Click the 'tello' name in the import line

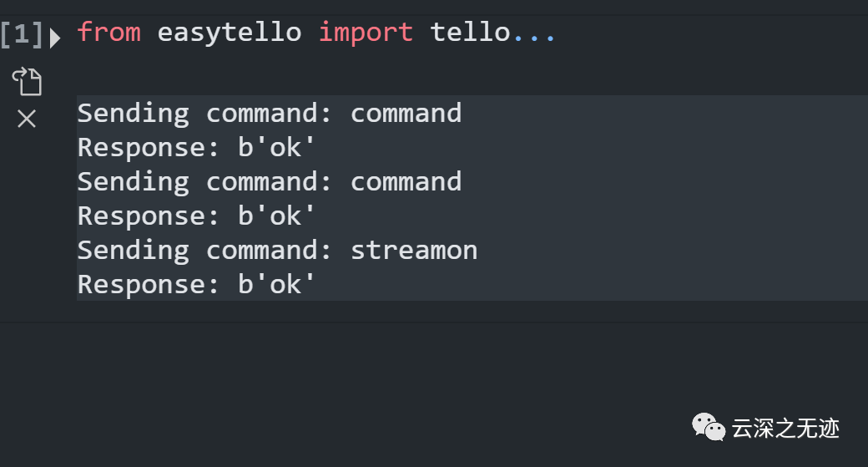(x=470, y=33)
